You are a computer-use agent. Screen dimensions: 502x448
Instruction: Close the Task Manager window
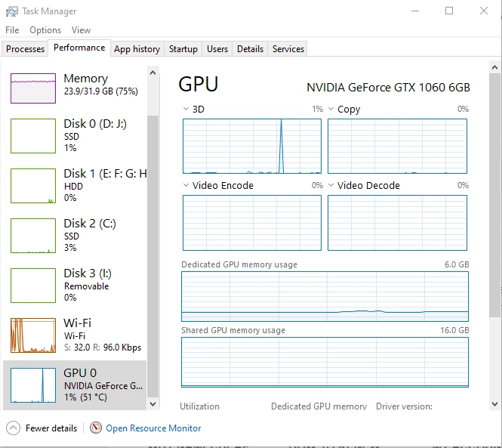484,11
